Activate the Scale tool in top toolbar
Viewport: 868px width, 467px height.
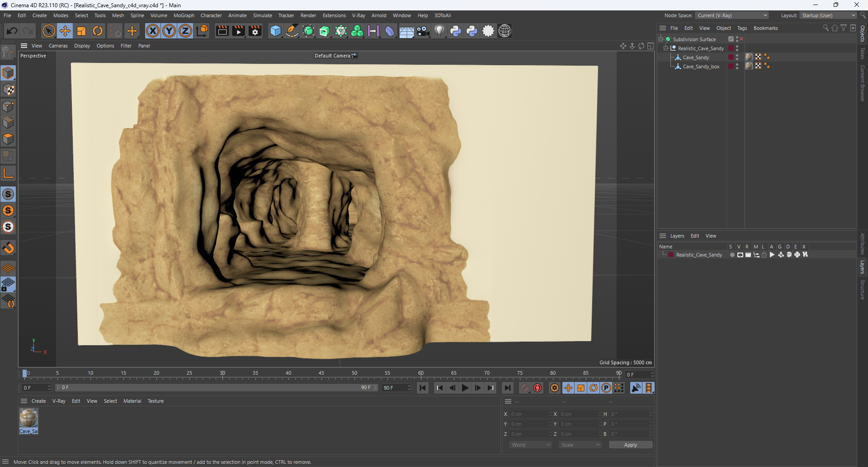(81, 31)
